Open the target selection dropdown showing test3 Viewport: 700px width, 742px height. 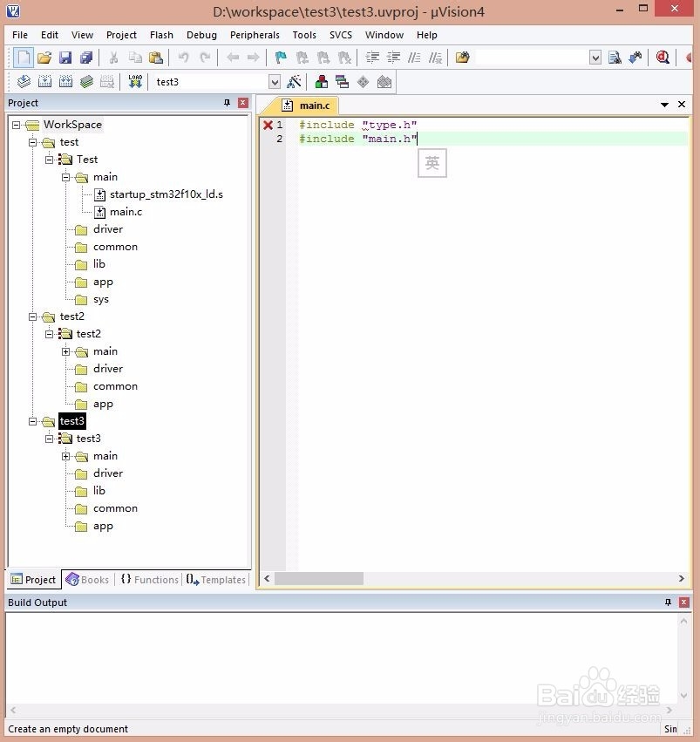click(x=275, y=82)
